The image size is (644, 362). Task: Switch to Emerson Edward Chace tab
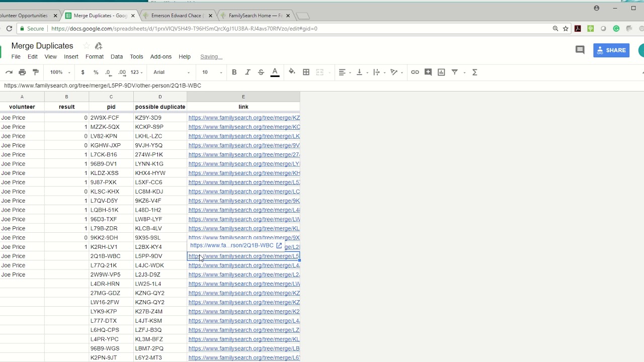point(177,16)
